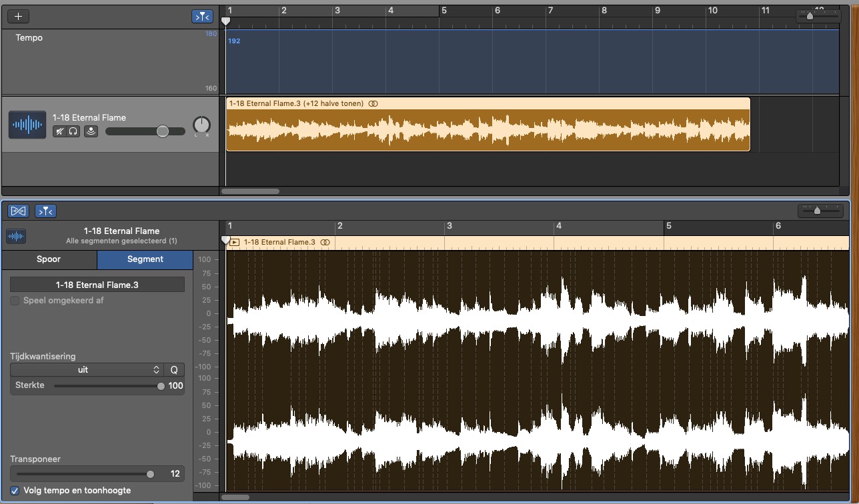Click bar 9 in the tracks area ruler
859x504 pixels.
(657, 10)
